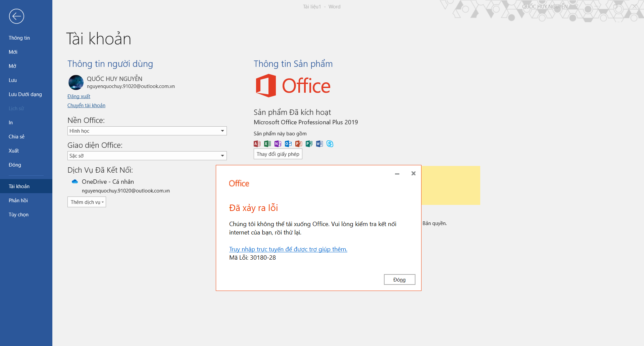644x346 pixels.
Task: Select Mở in the sidebar
Action: pos(26,66)
